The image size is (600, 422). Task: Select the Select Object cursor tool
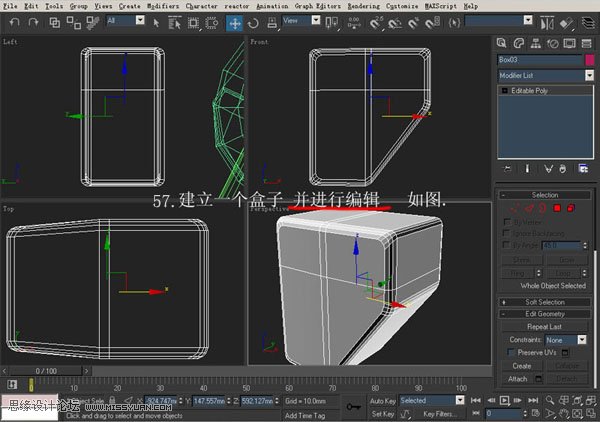pos(156,23)
